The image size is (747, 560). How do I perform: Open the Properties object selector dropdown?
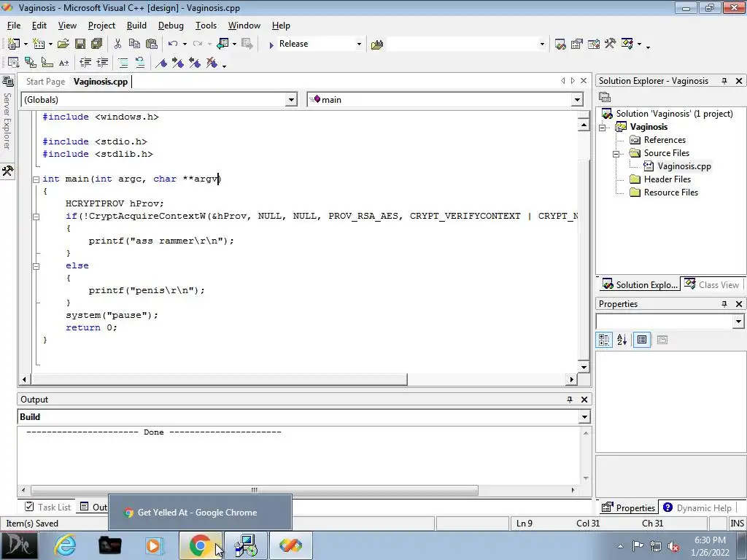tap(738, 322)
